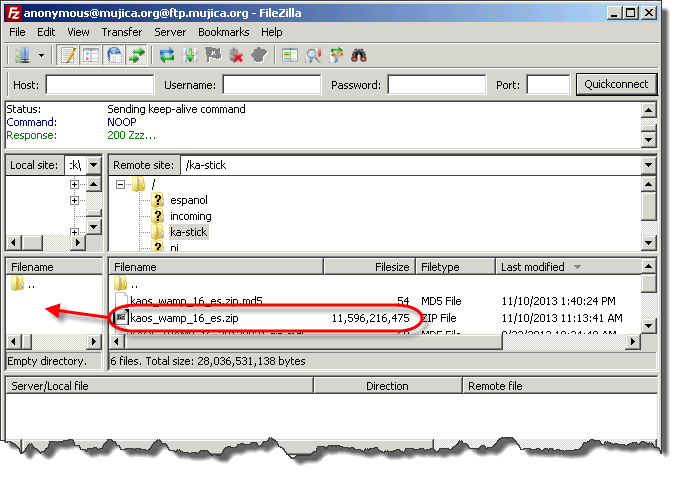678x479 pixels.
Task: Select the ka-stick folder in remote tree
Action: 189,232
